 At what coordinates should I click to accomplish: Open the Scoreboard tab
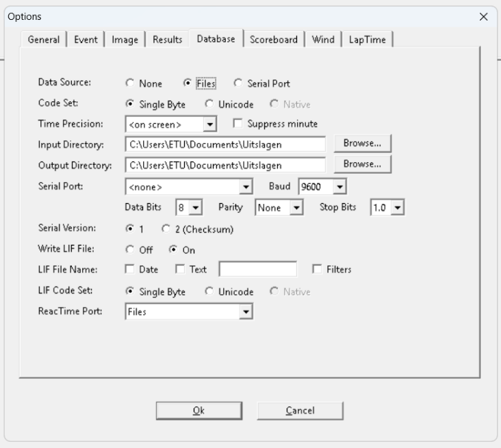pos(273,40)
